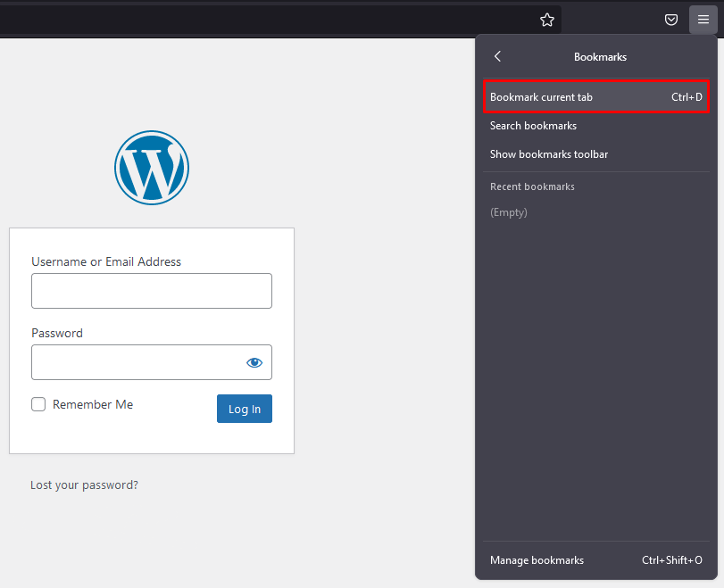This screenshot has height=588, width=724.
Task: Open the Save to Pocket icon
Action: (671, 20)
